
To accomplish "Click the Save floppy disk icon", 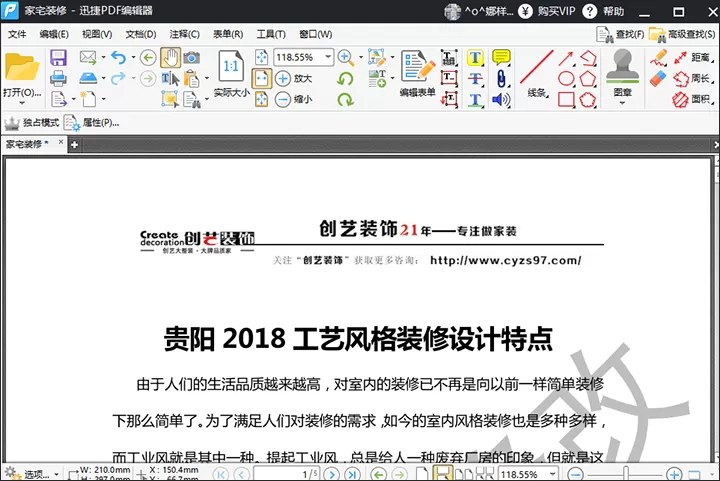I will point(58,57).
